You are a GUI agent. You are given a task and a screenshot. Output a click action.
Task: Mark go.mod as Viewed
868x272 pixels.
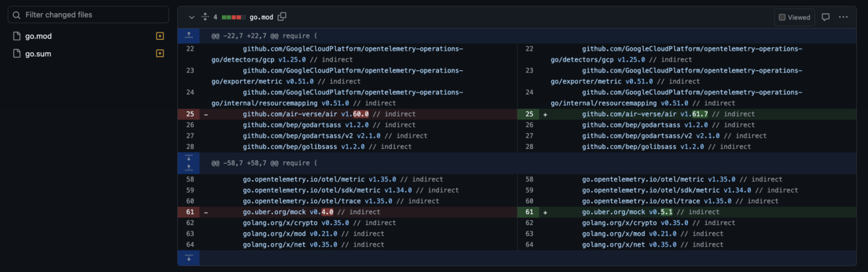coord(794,17)
